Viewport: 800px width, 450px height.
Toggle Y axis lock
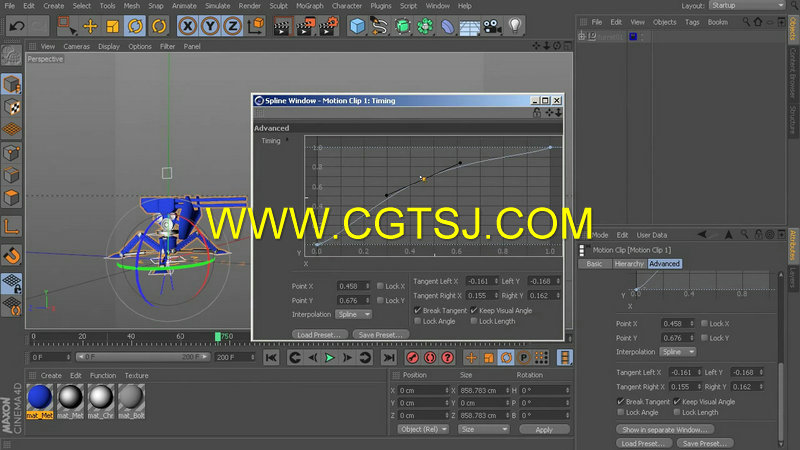point(210,26)
